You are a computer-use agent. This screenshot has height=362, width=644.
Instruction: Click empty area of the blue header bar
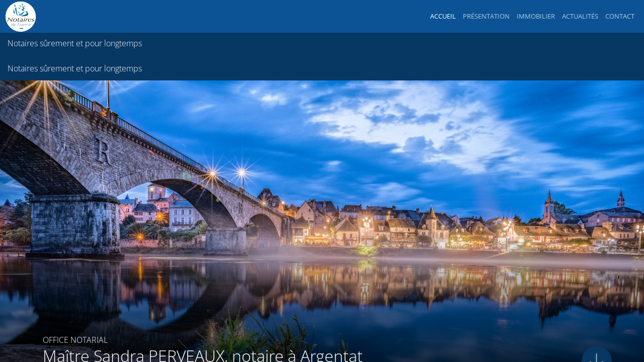226,16
